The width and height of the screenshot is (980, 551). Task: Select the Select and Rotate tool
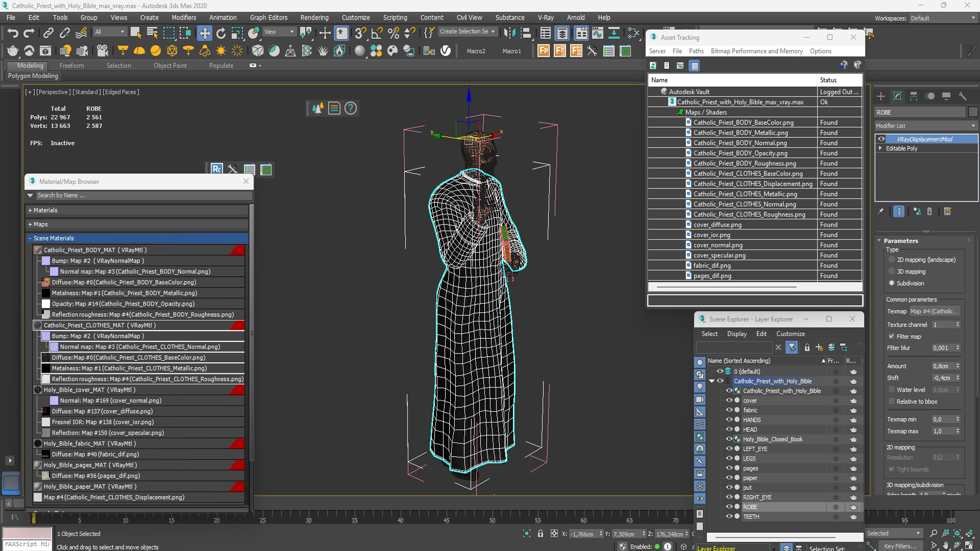220,33
